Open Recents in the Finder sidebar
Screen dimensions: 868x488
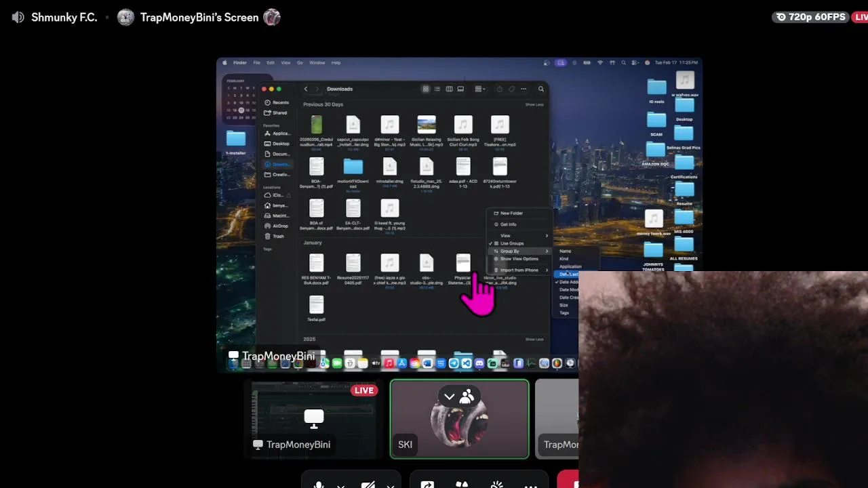pyautogui.click(x=277, y=102)
